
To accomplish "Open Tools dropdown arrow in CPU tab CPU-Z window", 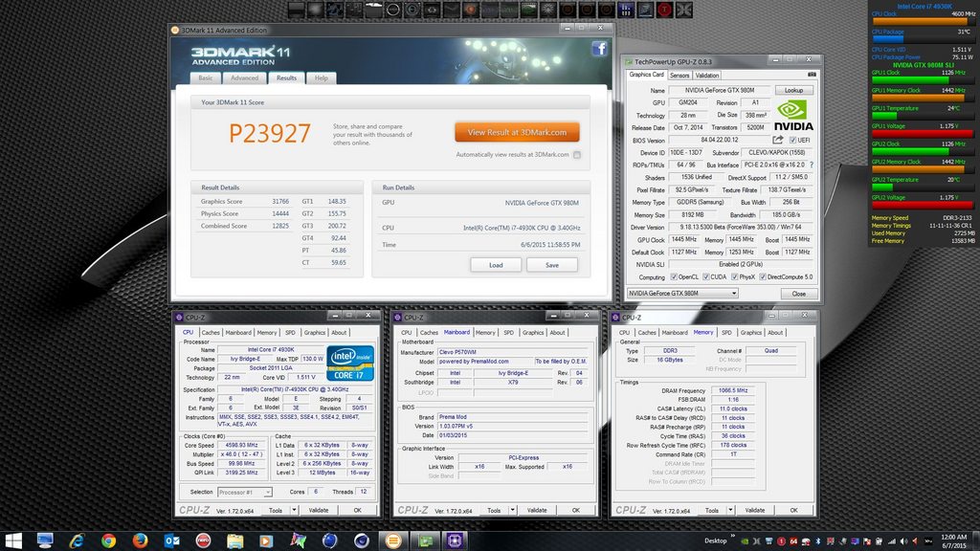I will click(x=294, y=511).
